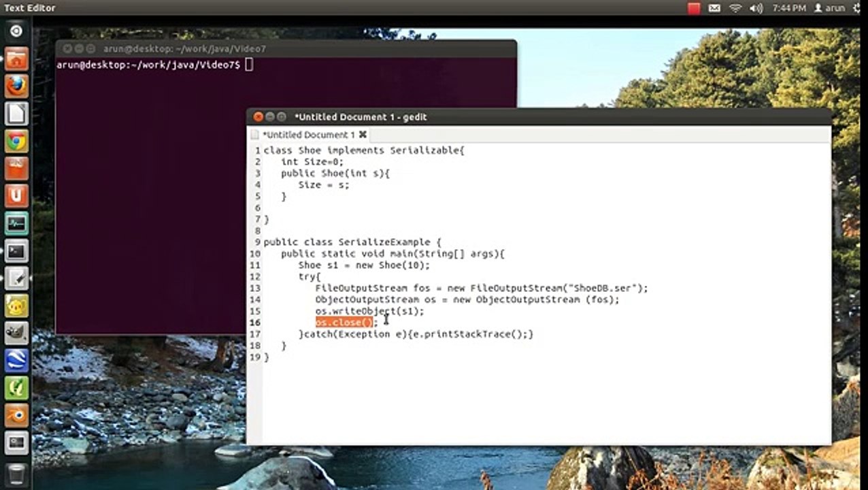Click the 'try{' line
The height and width of the screenshot is (490, 868).
pyautogui.click(x=310, y=277)
